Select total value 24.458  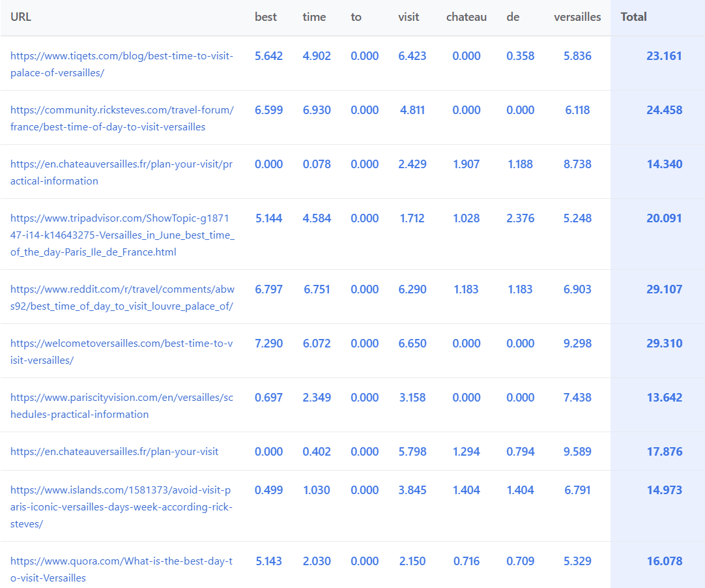[664, 110]
